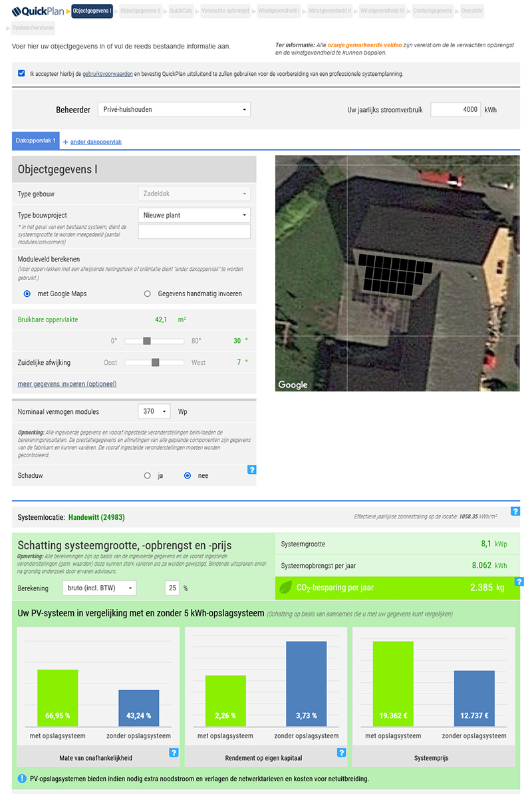Click the BTW percentage input field
Image resolution: width=532 pixels, height=794 pixels.
click(x=172, y=588)
